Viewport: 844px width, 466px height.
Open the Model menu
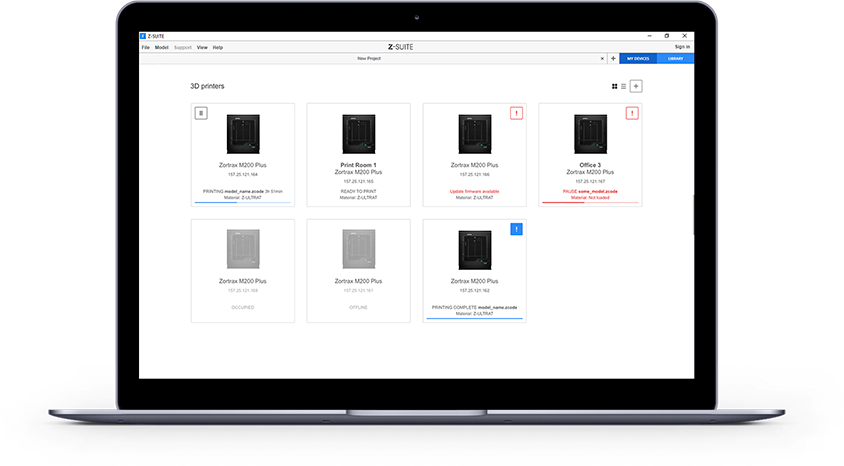pos(161,47)
